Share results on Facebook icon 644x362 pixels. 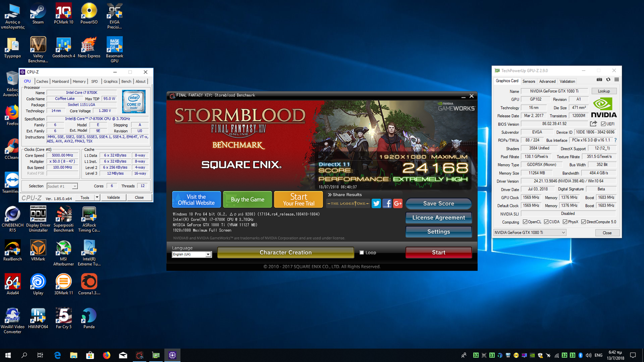[387, 203]
